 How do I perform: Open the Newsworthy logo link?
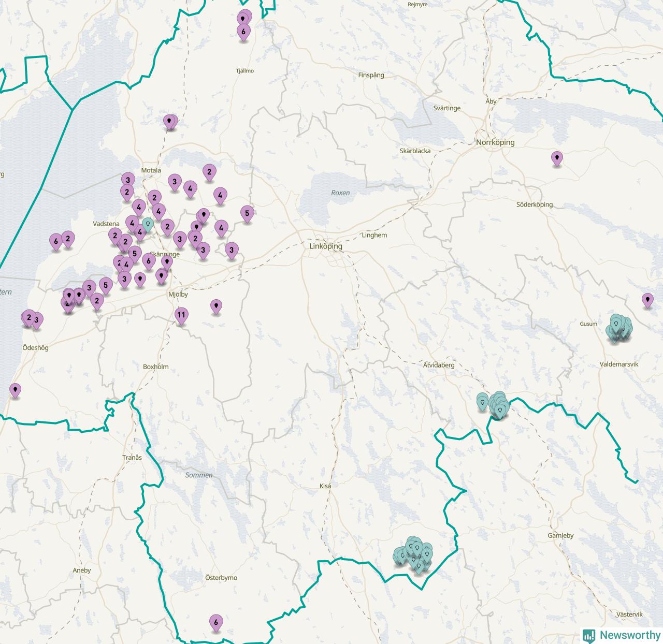click(x=622, y=635)
